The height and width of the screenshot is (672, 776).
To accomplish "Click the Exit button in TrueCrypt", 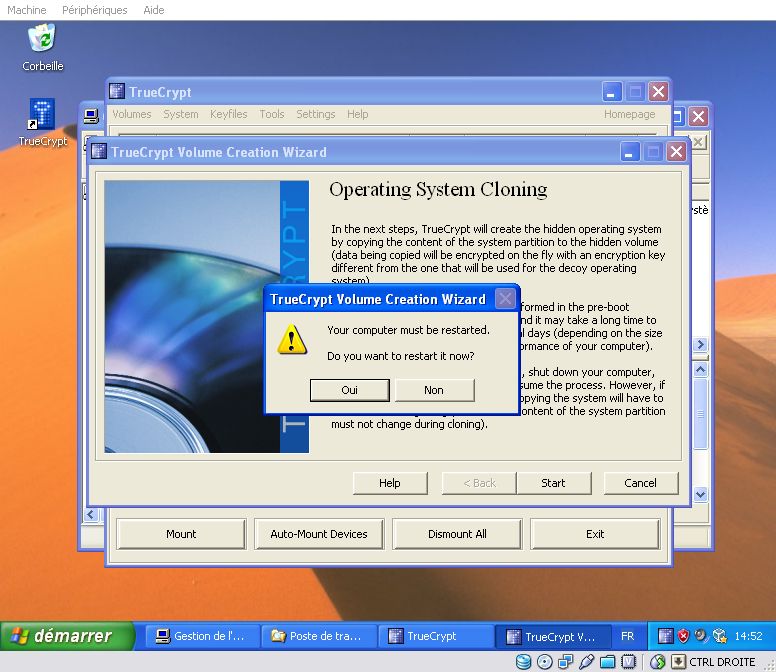I will tap(595, 534).
